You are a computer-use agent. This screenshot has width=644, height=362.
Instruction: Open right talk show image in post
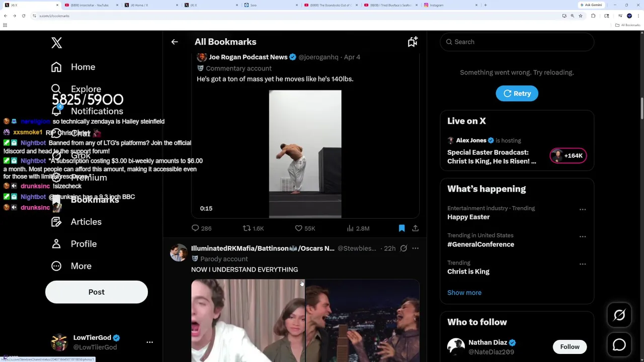tap(362, 321)
